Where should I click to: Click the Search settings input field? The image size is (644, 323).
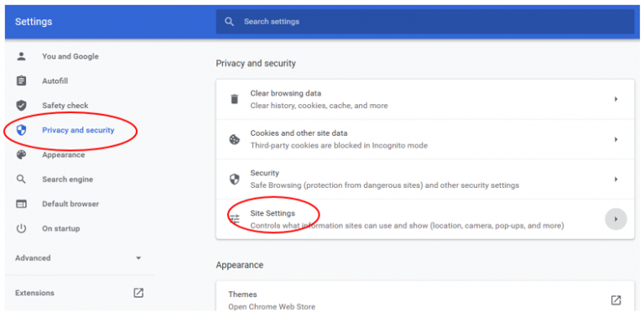coord(425,21)
